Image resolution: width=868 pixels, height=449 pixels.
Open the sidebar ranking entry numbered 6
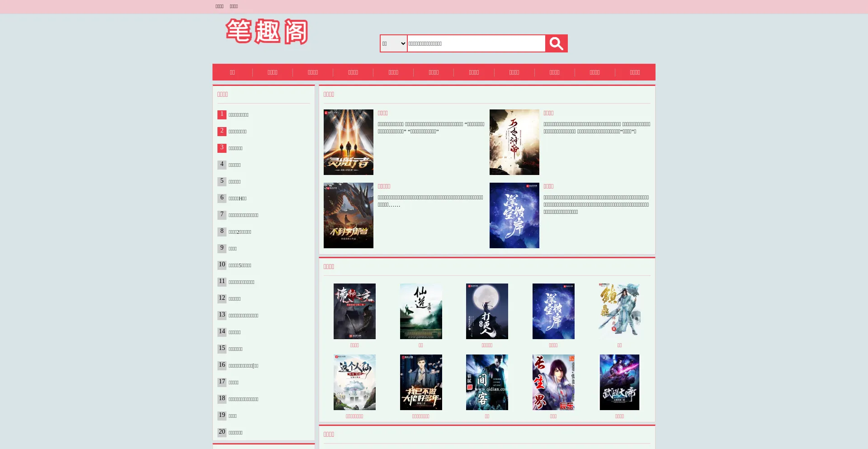tap(238, 199)
